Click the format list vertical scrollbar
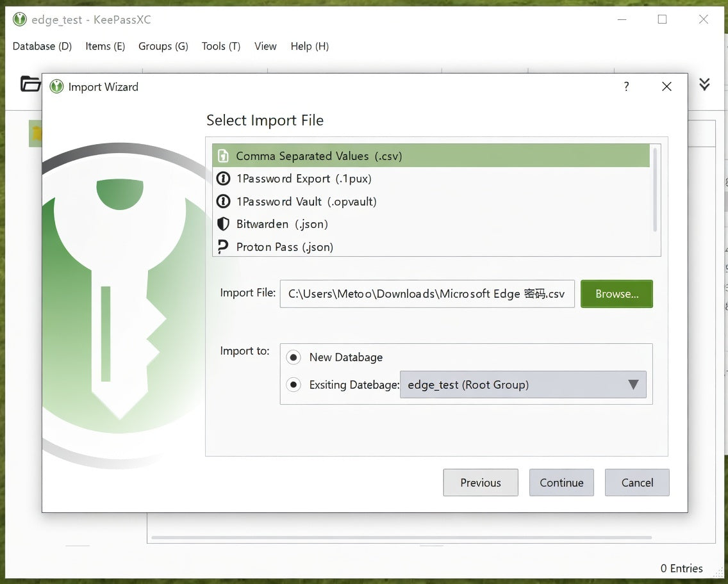Viewport: 728px width, 584px height. [x=655, y=190]
